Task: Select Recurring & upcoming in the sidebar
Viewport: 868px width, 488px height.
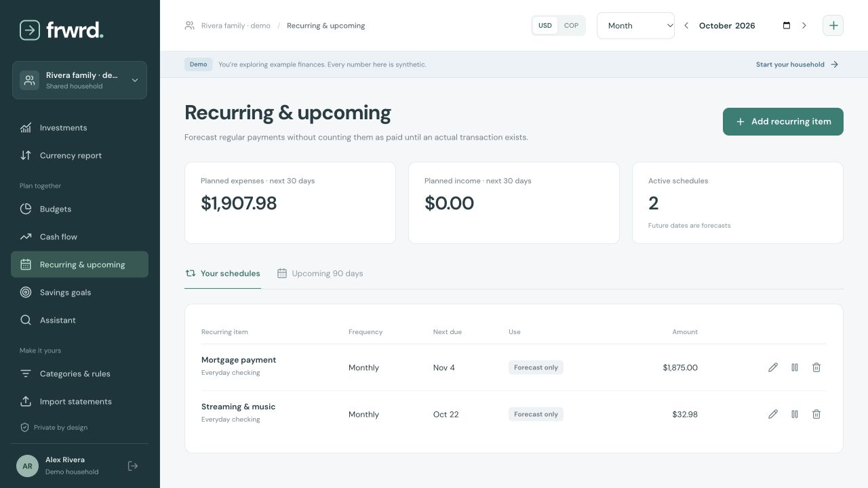Action: (79, 264)
